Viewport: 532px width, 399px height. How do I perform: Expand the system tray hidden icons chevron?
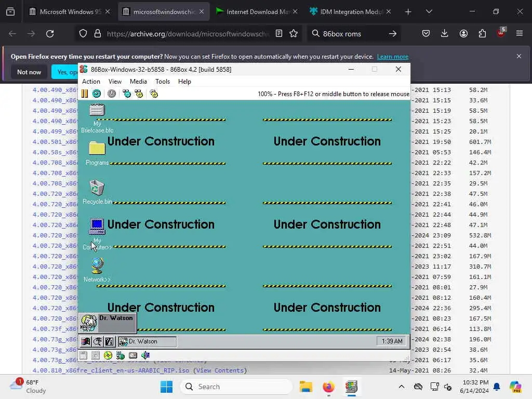[x=402, y=387]
